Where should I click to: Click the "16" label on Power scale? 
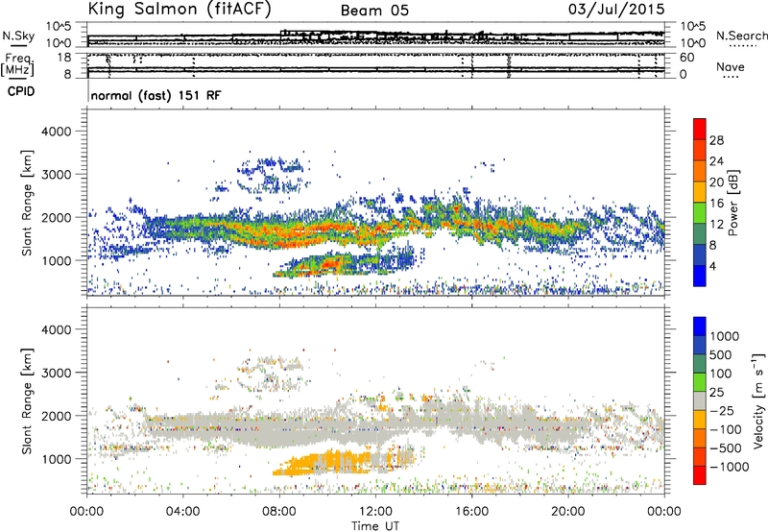(x=716, y=204)
